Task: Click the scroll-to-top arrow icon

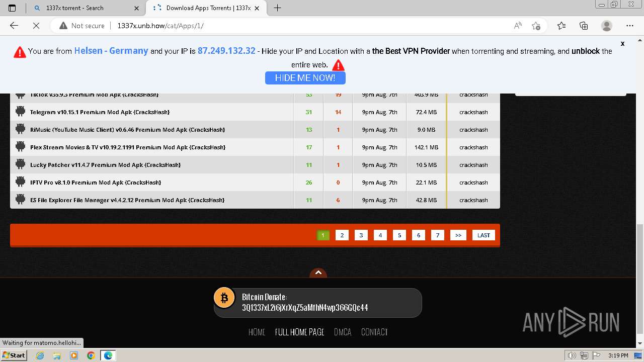Action: (318, 273)
